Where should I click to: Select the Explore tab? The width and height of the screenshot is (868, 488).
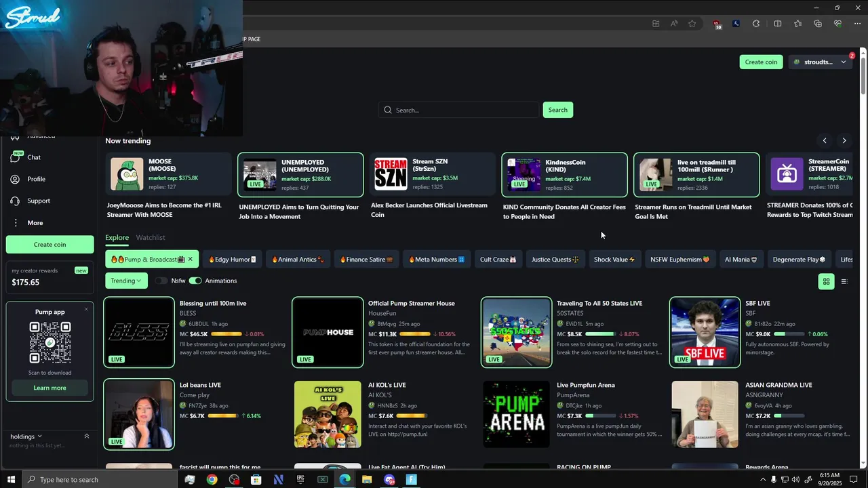117,237
